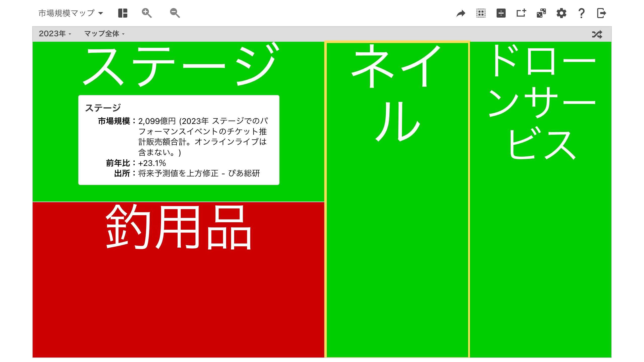Select the red 釣用品 tile
This screenshot has height=362, width=644.
click(x=179, y=280)
